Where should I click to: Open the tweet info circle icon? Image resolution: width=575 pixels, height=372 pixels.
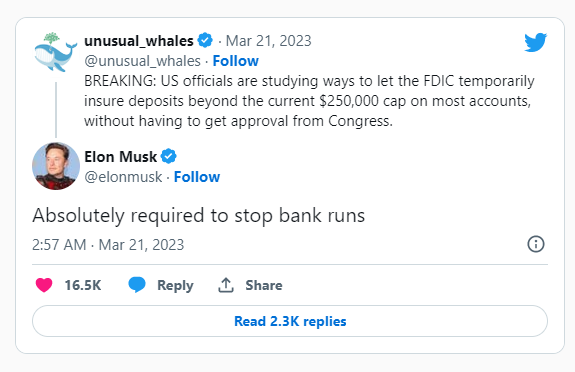click(536, 244)
